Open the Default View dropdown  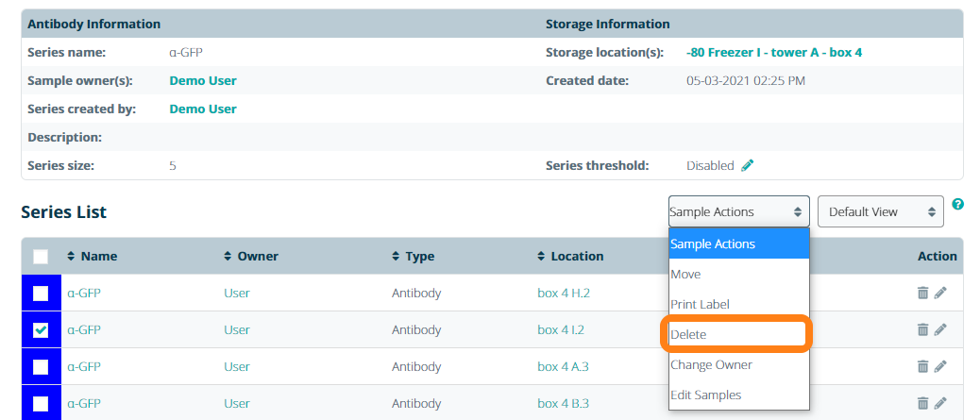tap(880, 211)
